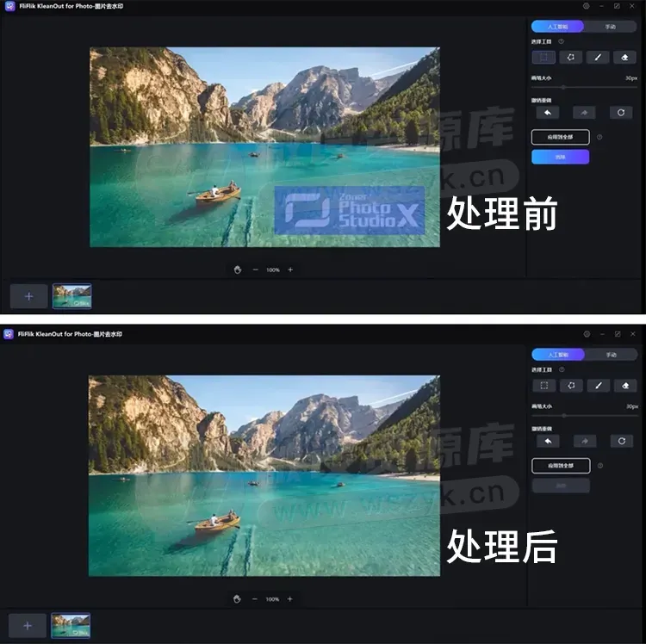
Task: Click undo arrow in 处理后 window
Action: tap(548, 441)
